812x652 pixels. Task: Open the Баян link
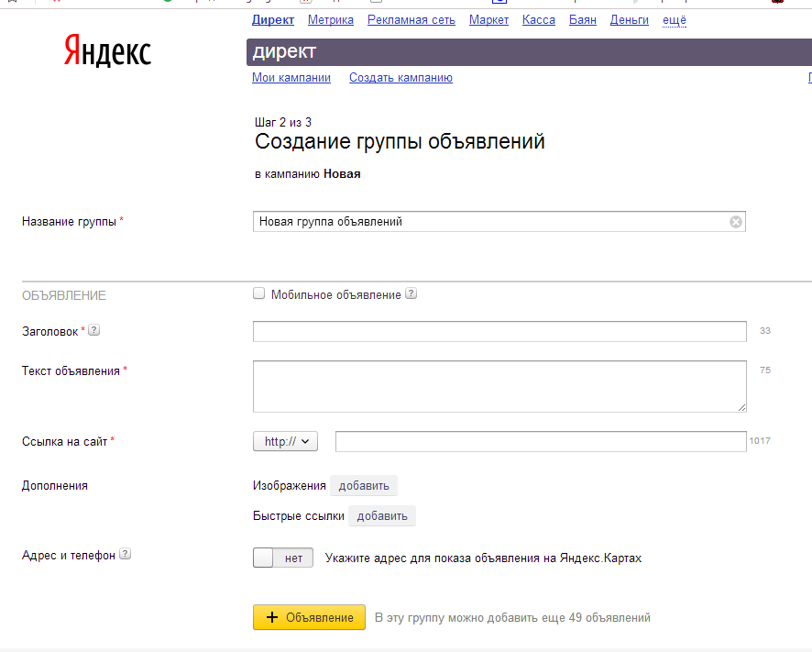(583, 19)
